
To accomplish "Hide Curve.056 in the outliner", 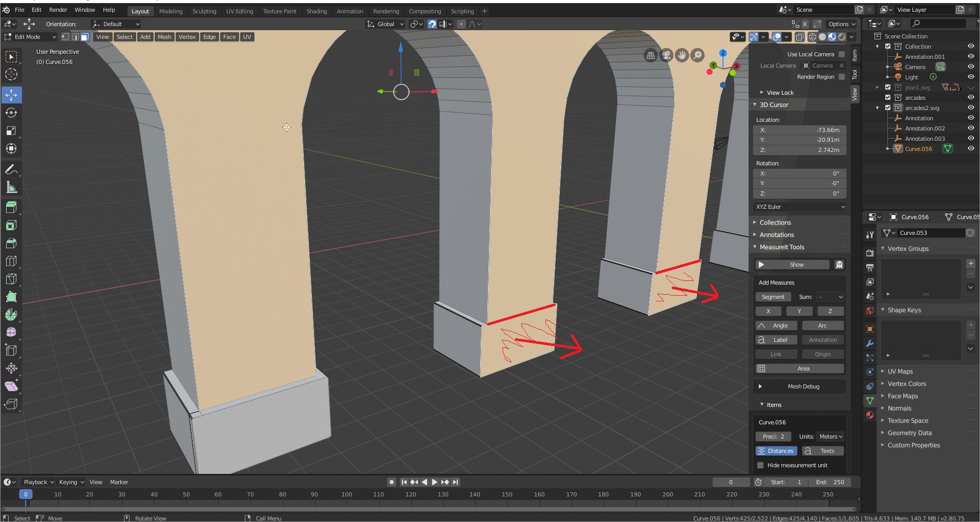I will click(x=970, y=149).
